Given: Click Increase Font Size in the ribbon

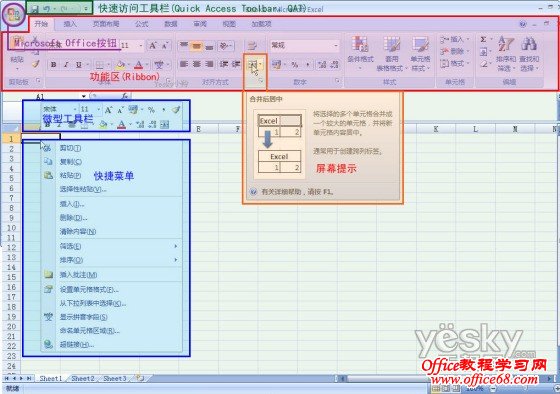Looking at the screenshot, I should coord(152,45).
